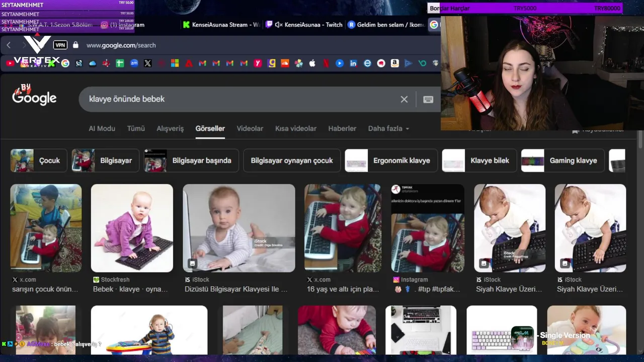Open the Bebek · klavye · oyna... link
The width and height of the screenshot is (644, 362).
[x=130, y=289]
